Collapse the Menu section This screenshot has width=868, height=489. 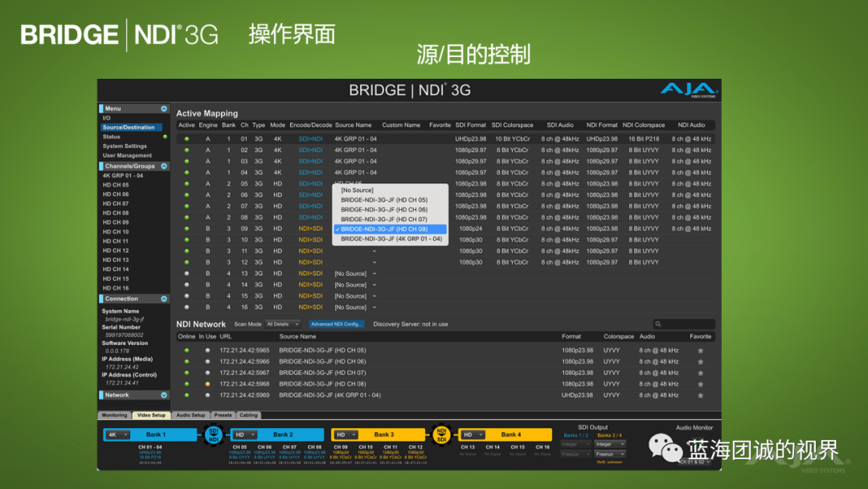[164, 109]
